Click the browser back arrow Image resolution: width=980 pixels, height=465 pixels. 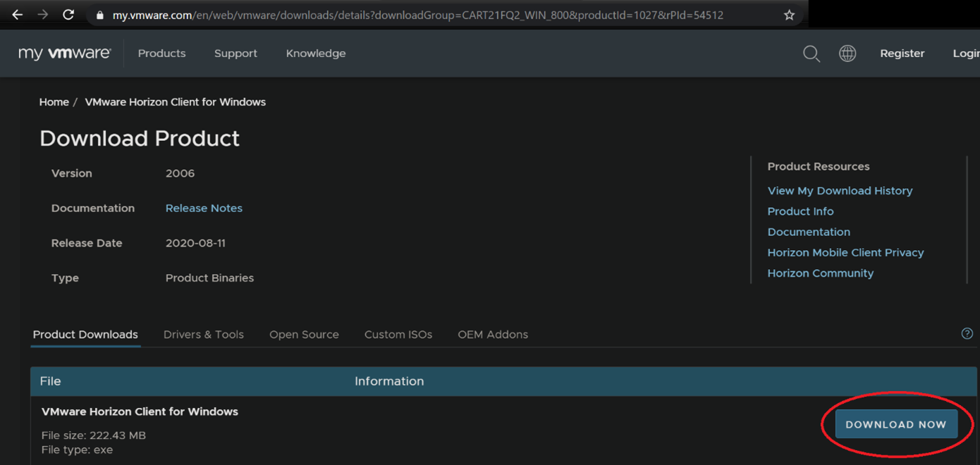click(x=18, y=15)
